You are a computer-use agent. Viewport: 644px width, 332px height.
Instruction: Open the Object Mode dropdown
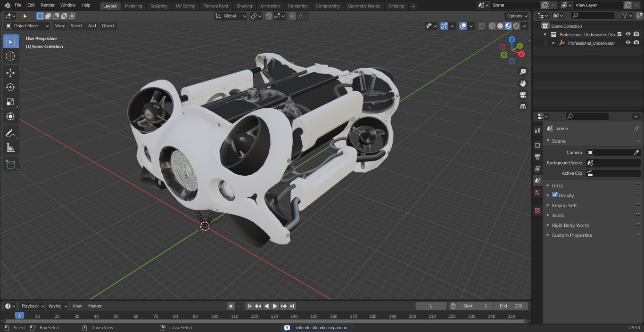click(27, 26)
